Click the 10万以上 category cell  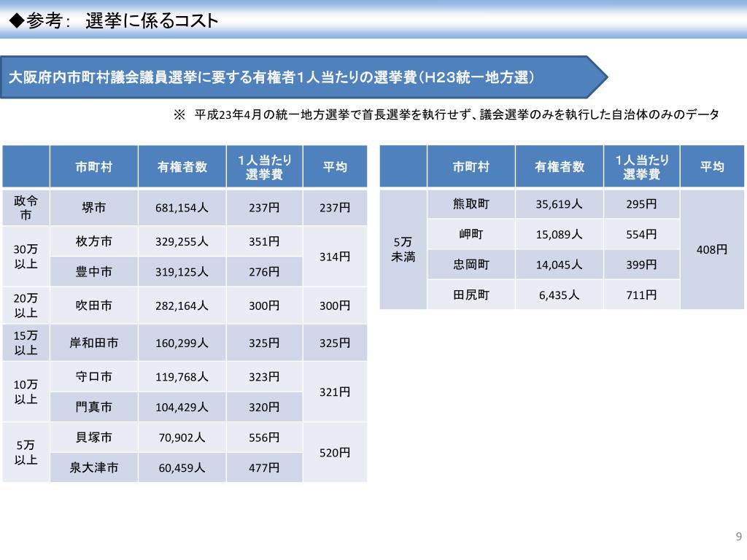[x=26, y=392]
